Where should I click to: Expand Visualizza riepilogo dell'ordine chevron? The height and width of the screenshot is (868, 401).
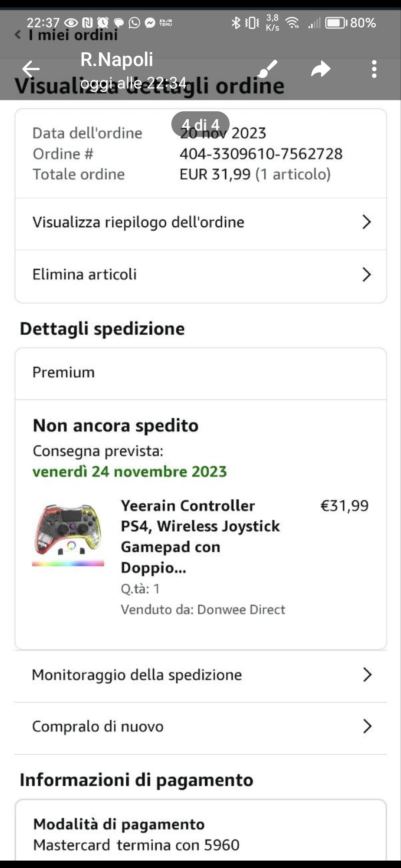click(366, 222)
